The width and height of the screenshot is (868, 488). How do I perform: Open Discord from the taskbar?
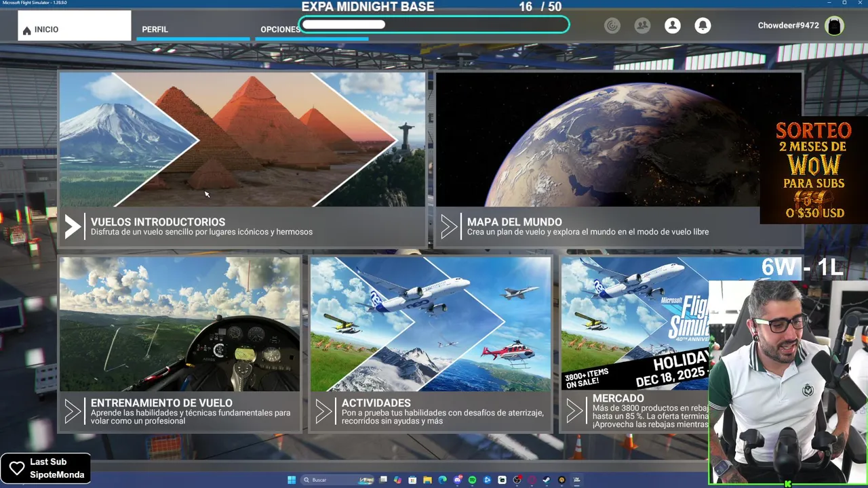point(457,480)
